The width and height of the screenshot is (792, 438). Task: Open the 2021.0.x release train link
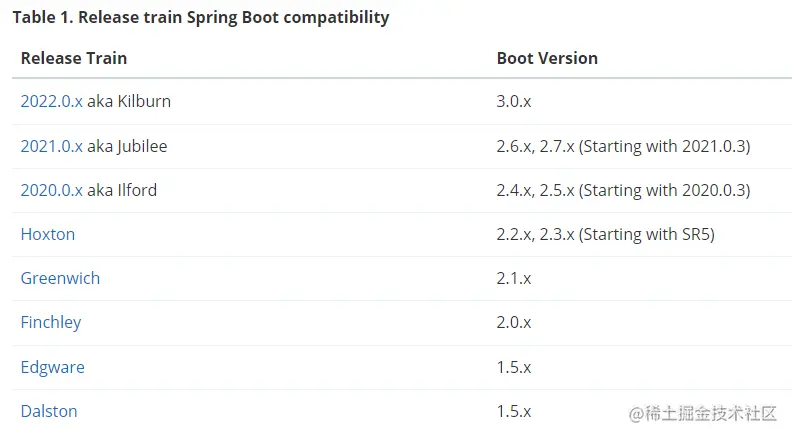click(x=51, y=146)
